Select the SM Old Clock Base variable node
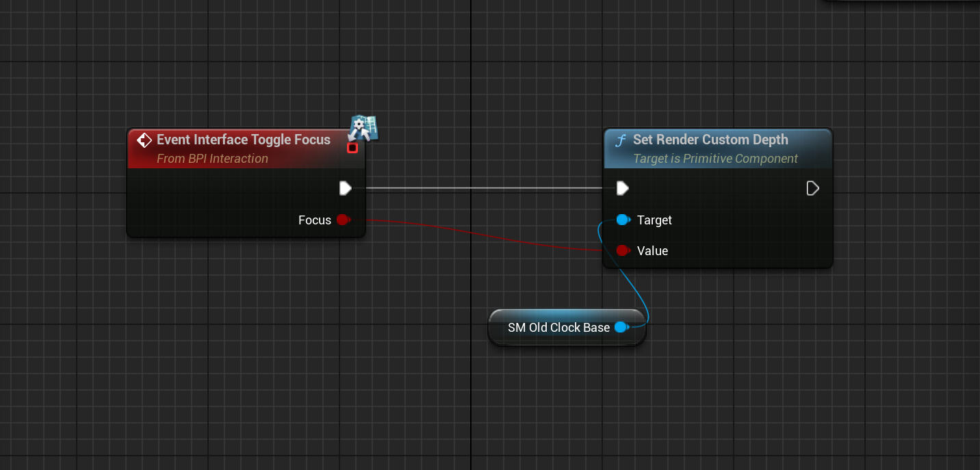 click(x=558, y=328)
